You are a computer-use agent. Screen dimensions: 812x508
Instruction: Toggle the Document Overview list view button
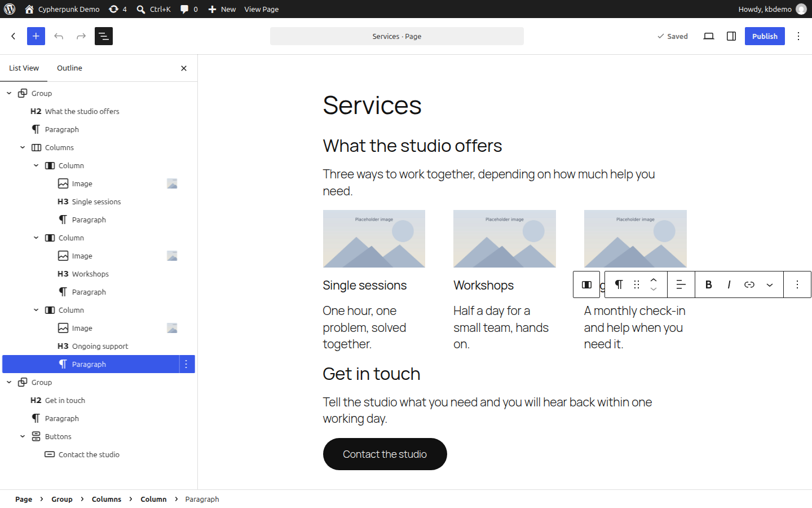click(104, 36)
